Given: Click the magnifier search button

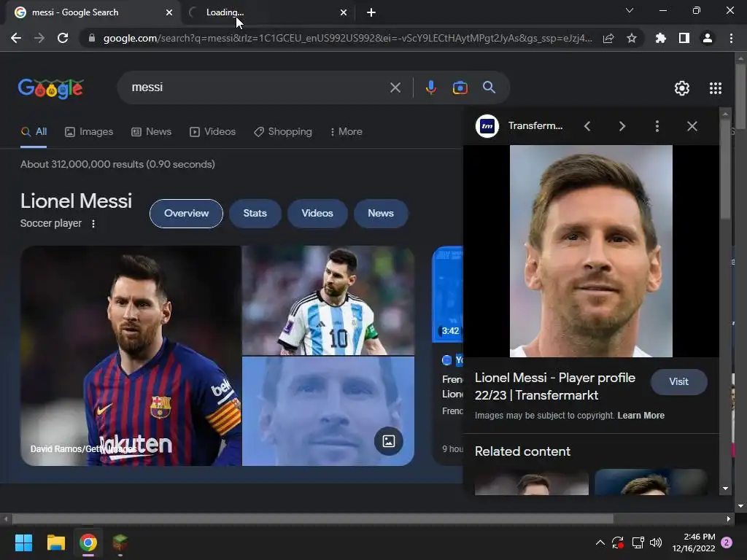Looking at the screenshot, I should (489, 87).
